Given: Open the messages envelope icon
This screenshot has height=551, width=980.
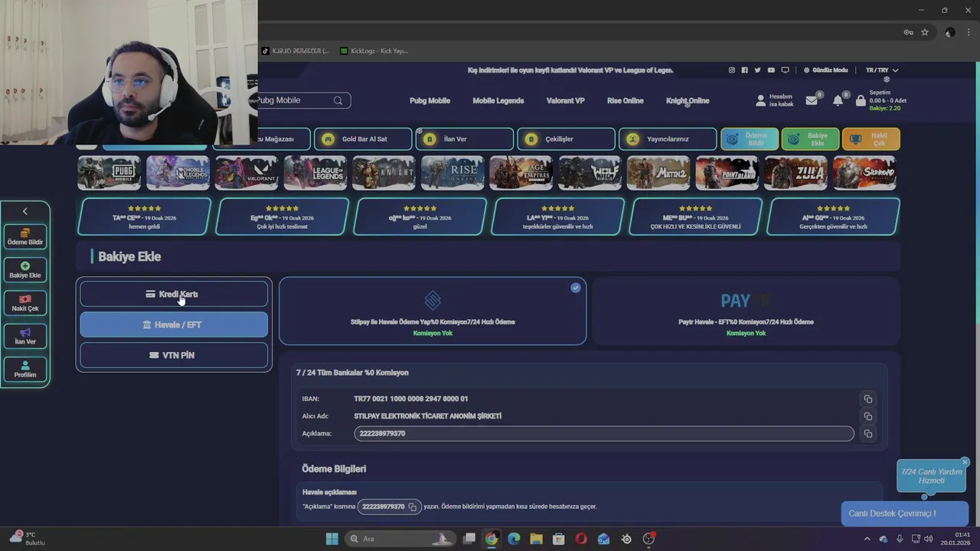Looking at the screenshot, I should [812, 100].
